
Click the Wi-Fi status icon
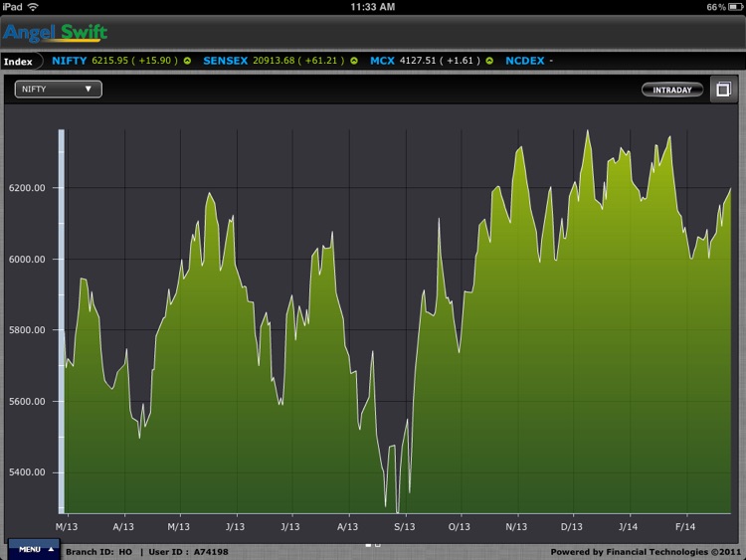pyautogui.click(x=33, y=7)
